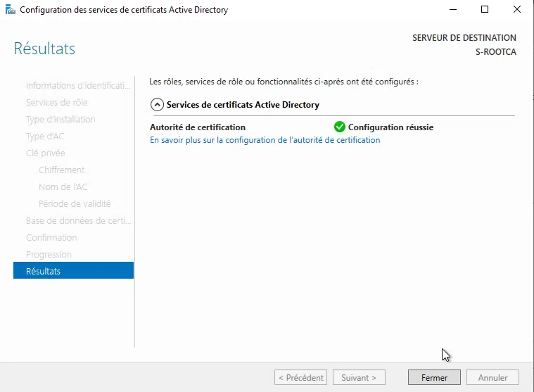Click the green success checkmark icon
This screenshot has width=534, height=392.
click(x=340, y=127)
